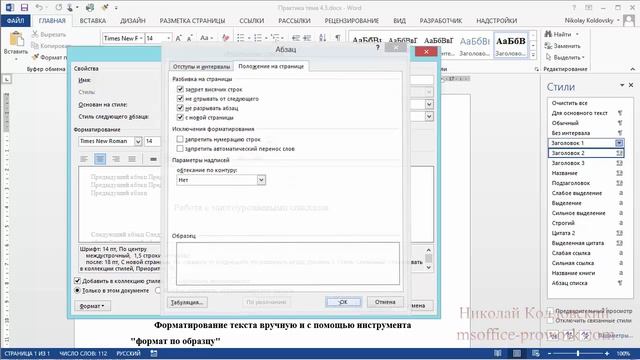Click the zoom out minus button
The height and width of the screenshot is (360, 640).
coord(549,353)
